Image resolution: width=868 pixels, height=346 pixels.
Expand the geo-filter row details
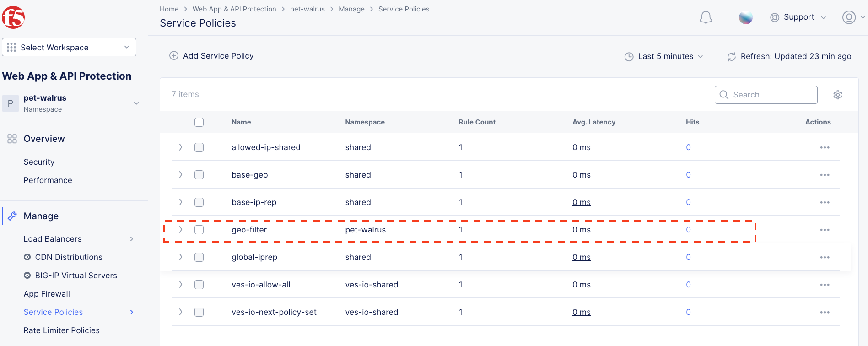(181, 230)
